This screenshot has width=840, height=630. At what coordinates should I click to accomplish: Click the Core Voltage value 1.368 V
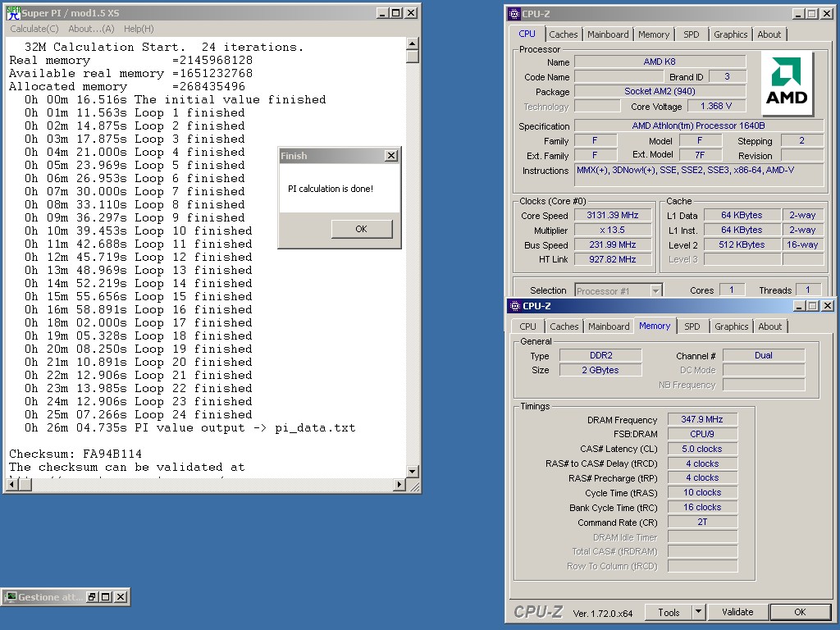(717, 106)
